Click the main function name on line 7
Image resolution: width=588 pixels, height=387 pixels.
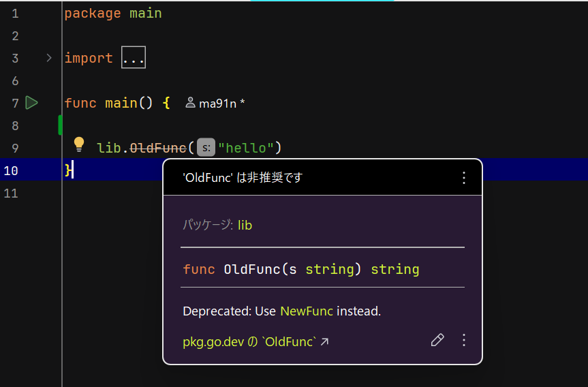pos(121,103)
